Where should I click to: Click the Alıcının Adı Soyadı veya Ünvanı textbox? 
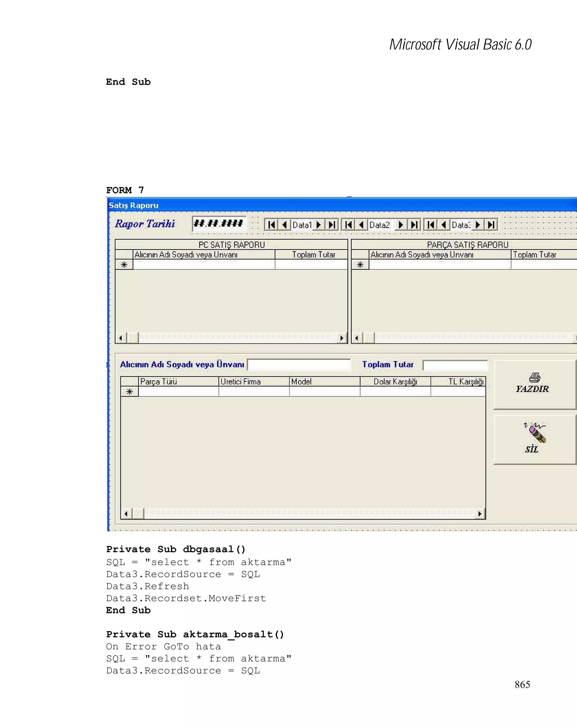pos(299,365)
